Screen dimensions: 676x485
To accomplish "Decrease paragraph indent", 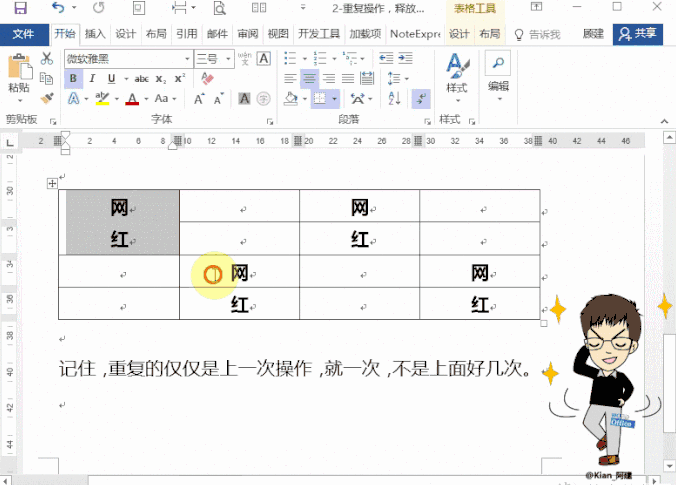I will click(x=386, y=58).
